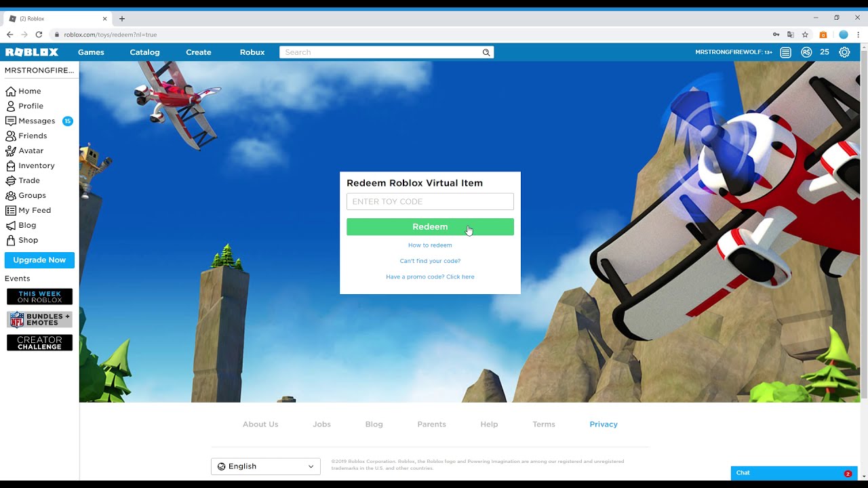Open the Profile sidebar icon
The height and width of the screenshot is (488, 868).
pos(10,106)
